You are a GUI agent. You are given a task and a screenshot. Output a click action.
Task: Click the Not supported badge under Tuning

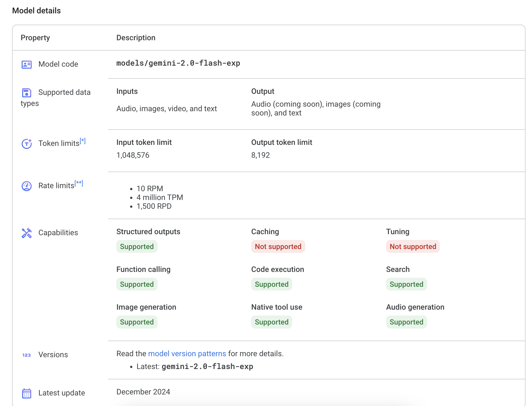click(413, 247)
